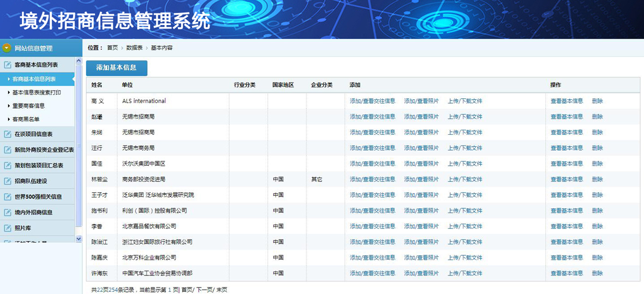Screen dimensions: 644x294
Task: Delete the ALS international row
Action: click(597, 101)
